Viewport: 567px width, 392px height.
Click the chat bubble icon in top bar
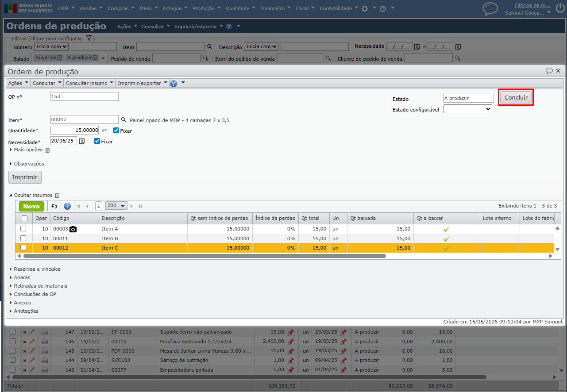[490, 8]
